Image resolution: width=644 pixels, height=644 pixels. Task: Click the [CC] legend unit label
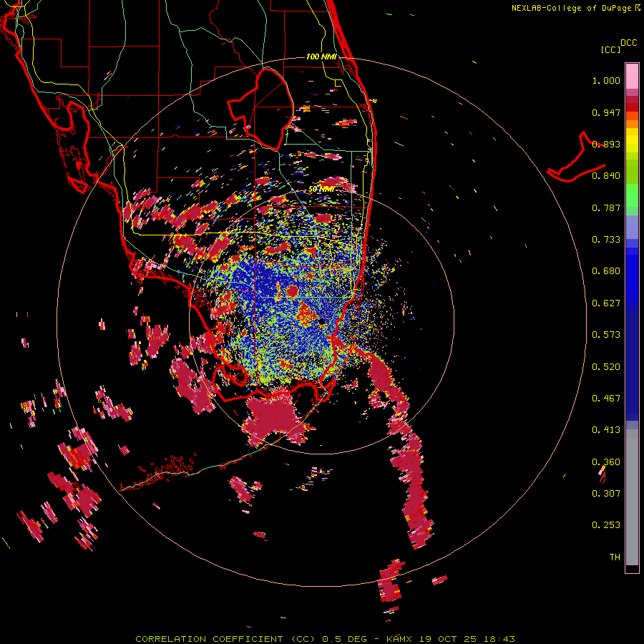pos(611,49)
